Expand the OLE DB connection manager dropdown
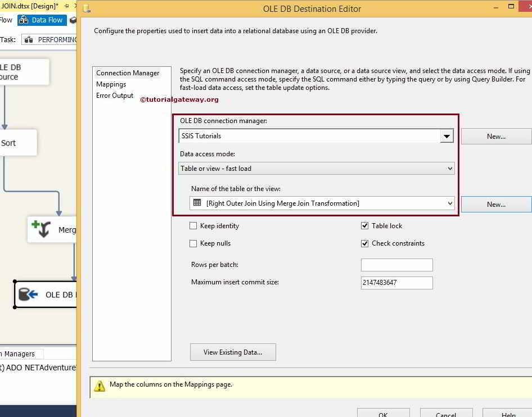This screenshot has width=532, height=417. pyautogui.click(x=447, y=137)
